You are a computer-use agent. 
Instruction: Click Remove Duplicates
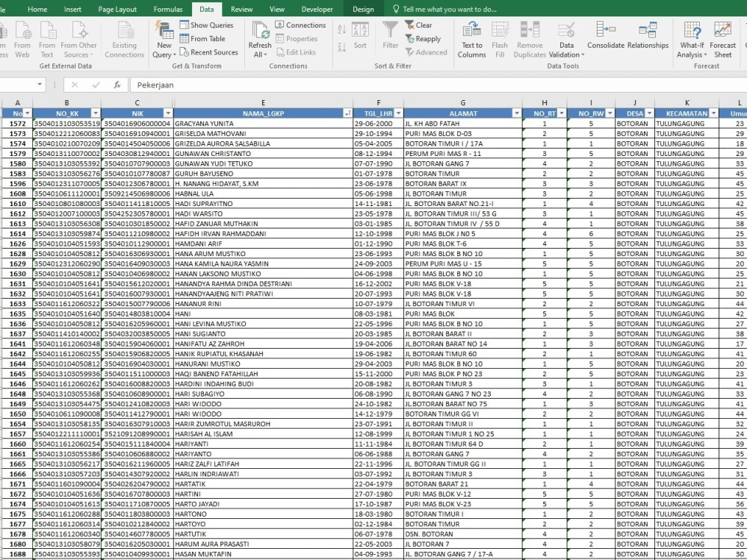click(530, 40)
